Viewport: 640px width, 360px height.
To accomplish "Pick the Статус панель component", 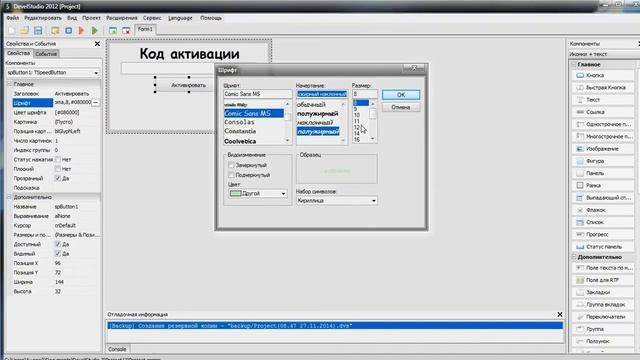I will [x=603, y=247].
